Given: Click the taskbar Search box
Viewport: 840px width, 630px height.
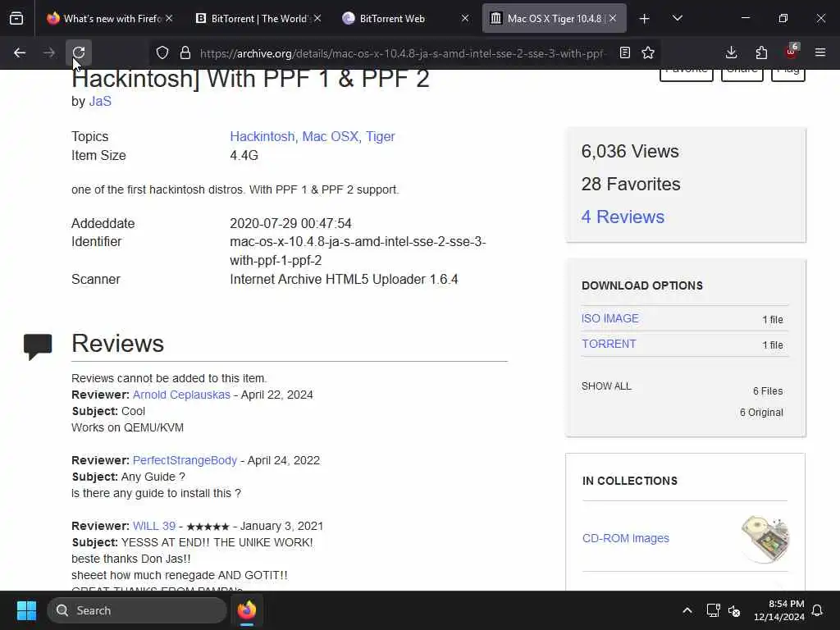Looking at the screenshot, I should [x=137, y=610].
